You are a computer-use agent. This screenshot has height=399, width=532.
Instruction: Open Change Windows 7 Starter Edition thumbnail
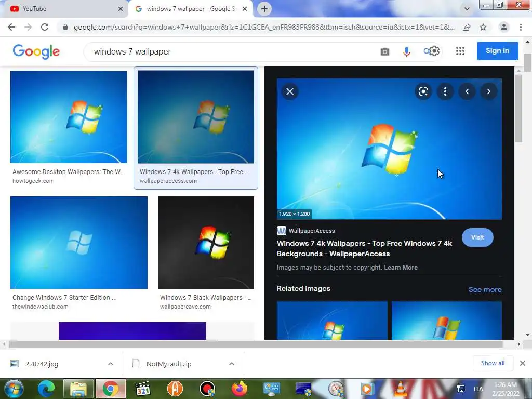click(x=79, y=243)
